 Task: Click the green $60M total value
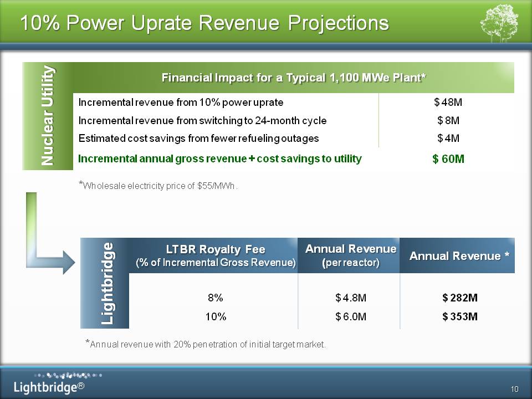pyautogui.click(x=448, y=160)
